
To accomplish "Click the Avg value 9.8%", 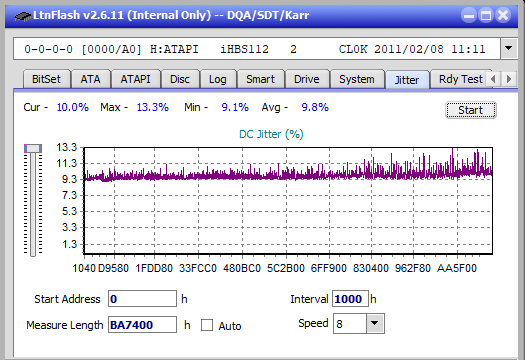I will pyautogui.click(x=315, y=107).
